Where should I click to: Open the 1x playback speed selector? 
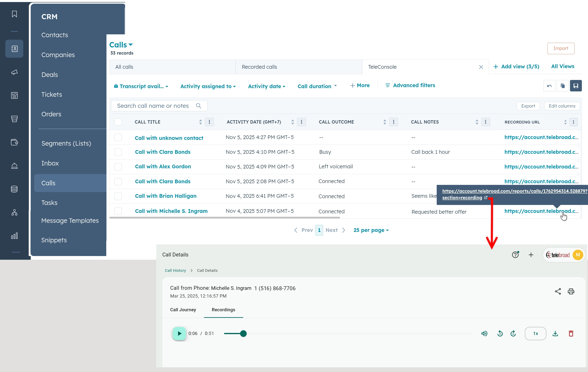click(x=535, y=334)
